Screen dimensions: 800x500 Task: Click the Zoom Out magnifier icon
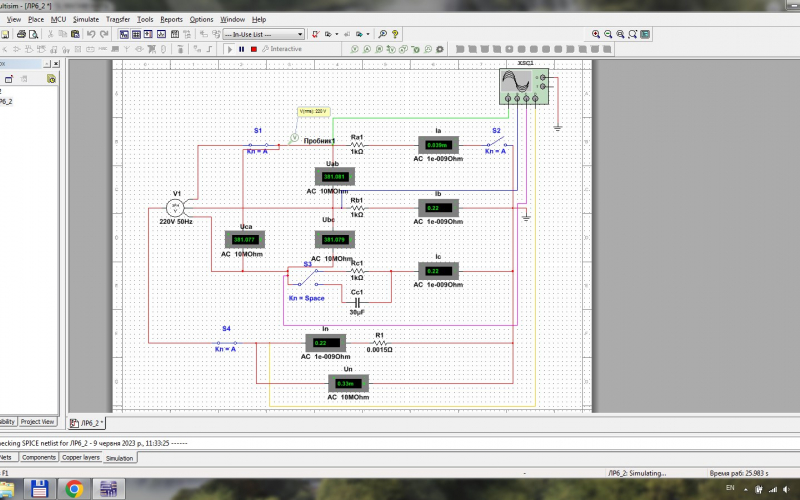[608, 34]
